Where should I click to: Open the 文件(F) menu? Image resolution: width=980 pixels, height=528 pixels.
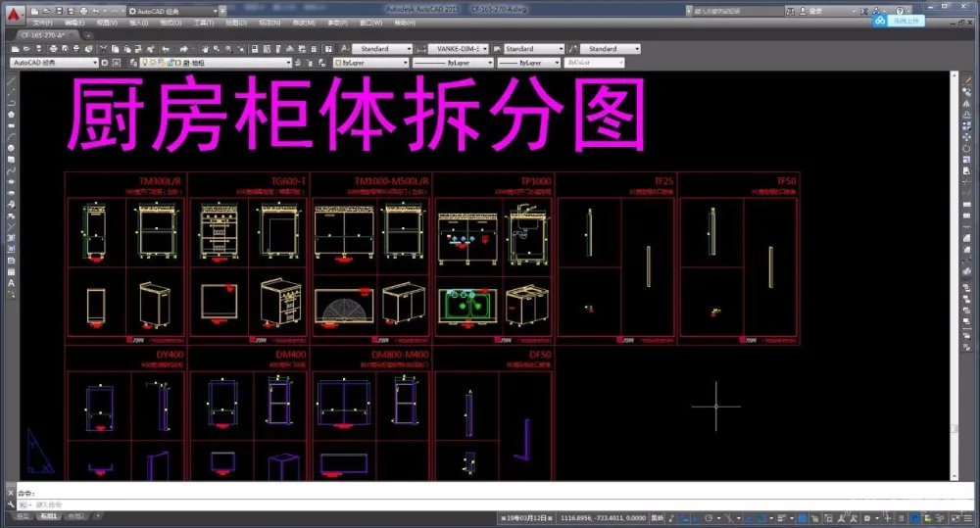tap(42, 24)
